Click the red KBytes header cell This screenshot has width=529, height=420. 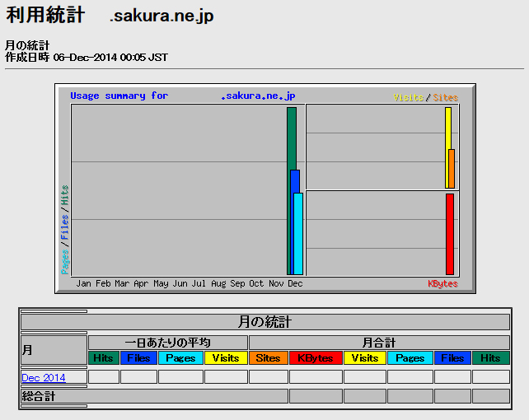tap(315, 358)
